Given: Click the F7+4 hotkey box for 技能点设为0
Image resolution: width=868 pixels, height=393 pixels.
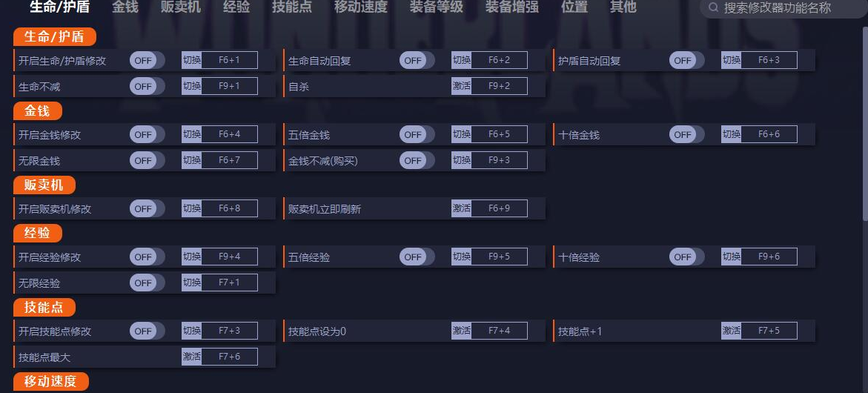Looking at the screenshot, I should [499, 331].
